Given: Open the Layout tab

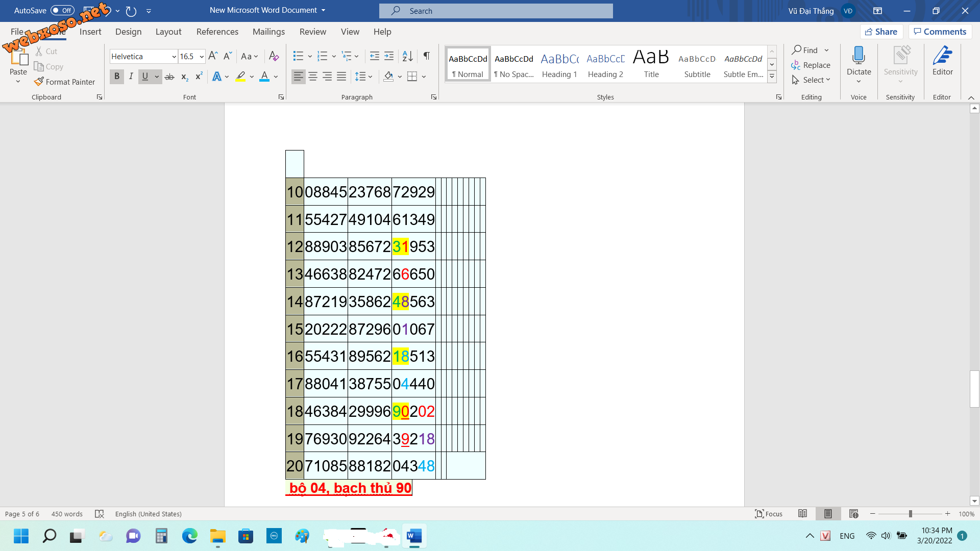Looking at the screenshot, I should (168, 32).
